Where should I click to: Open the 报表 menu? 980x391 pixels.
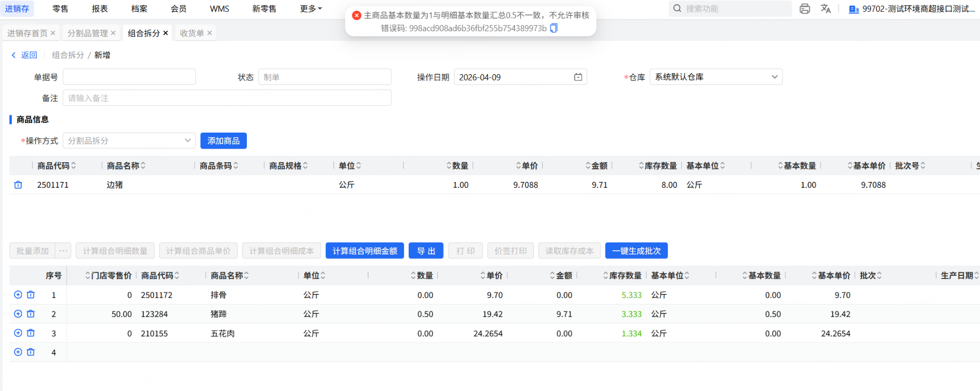coord(99,9)
